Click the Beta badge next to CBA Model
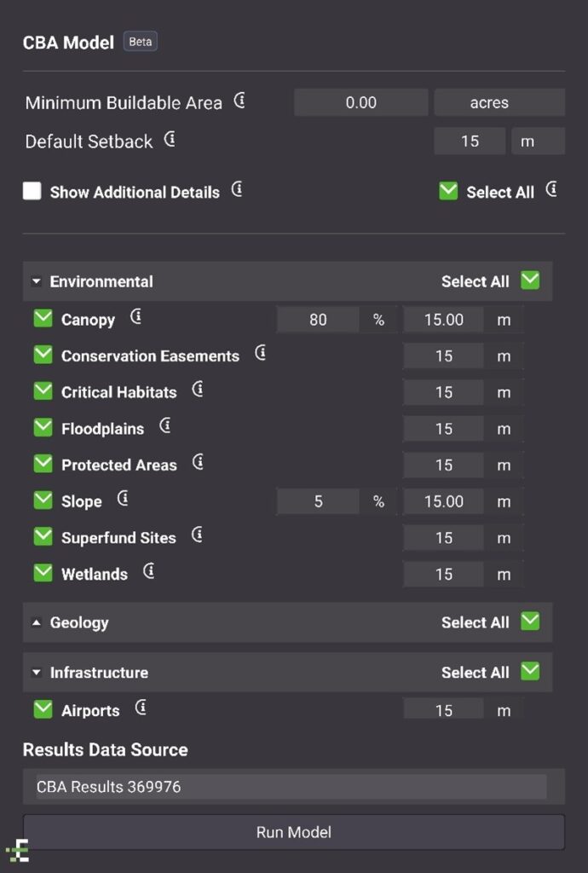The width and height of the screenshot is (588, 873). click(x=141, y=42)
